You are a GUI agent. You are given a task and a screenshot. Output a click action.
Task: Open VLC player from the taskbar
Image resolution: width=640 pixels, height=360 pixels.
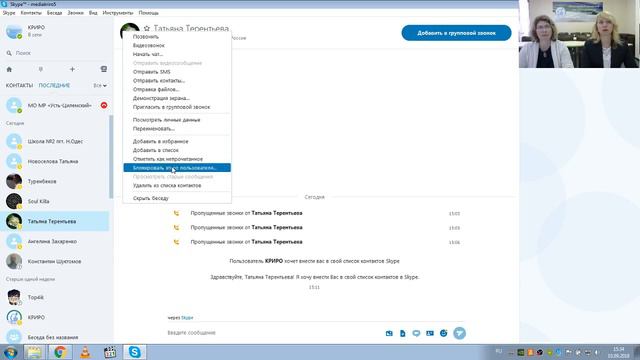pos(85,352)
